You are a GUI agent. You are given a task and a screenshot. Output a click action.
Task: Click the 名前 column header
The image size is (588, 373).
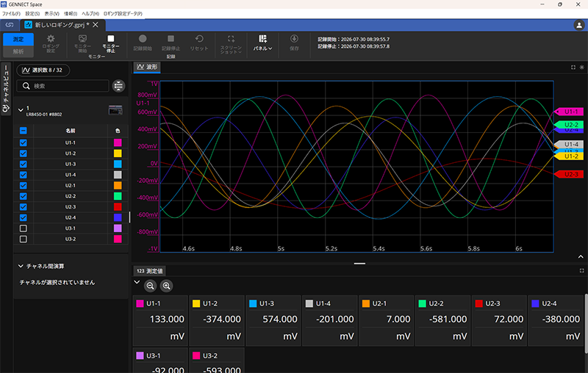71,131
